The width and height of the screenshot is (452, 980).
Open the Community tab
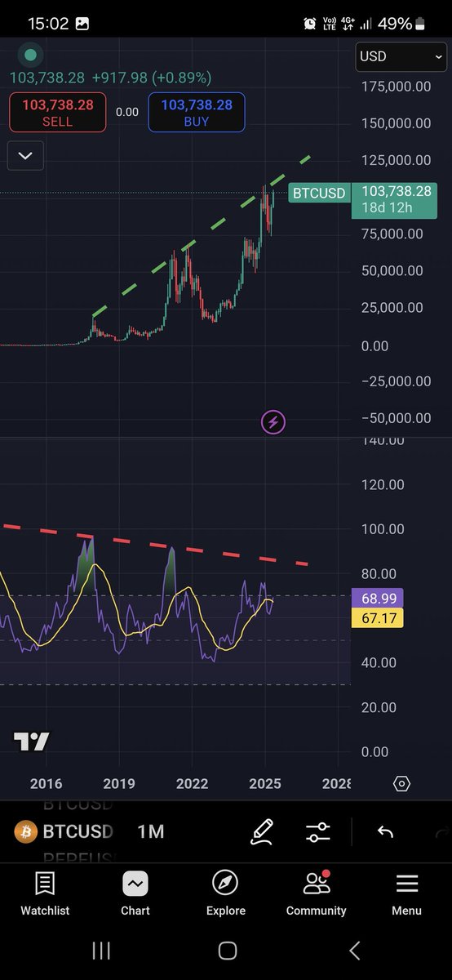tap(317, 893)
